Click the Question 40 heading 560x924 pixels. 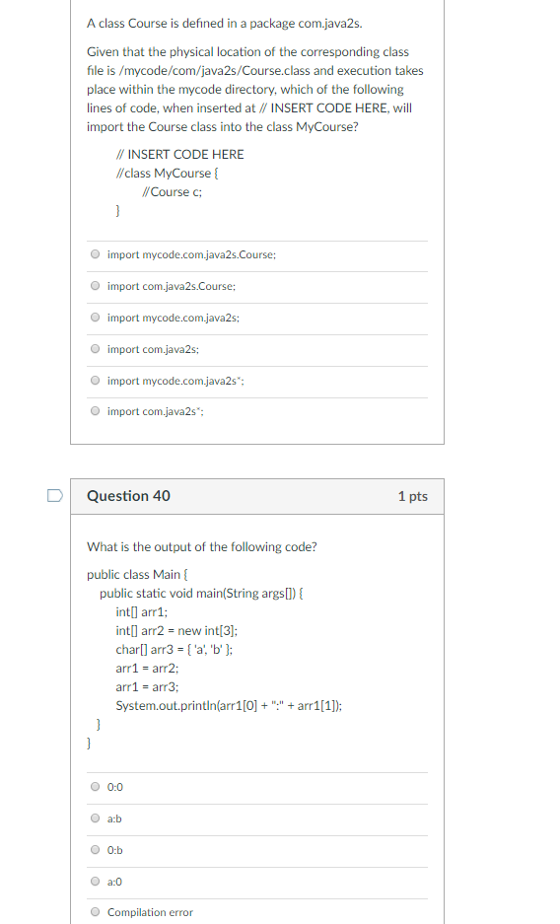pyautogui.click(x=128, y=496)
